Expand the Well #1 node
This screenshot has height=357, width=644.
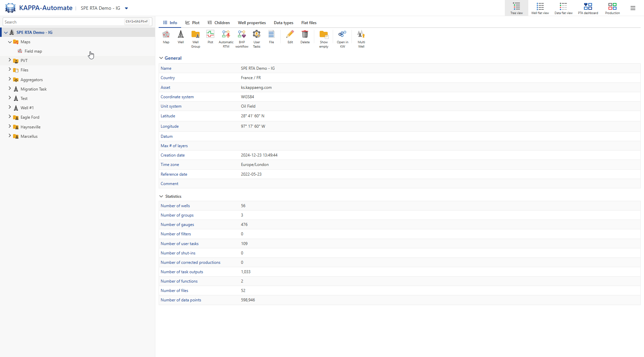(10, 107)
